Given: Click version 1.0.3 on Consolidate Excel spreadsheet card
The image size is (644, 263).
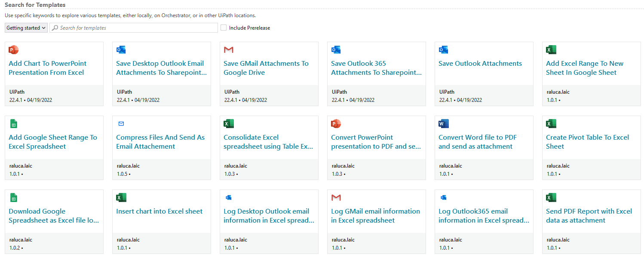Looking at the screenshot, I should (x=231, y=174).
